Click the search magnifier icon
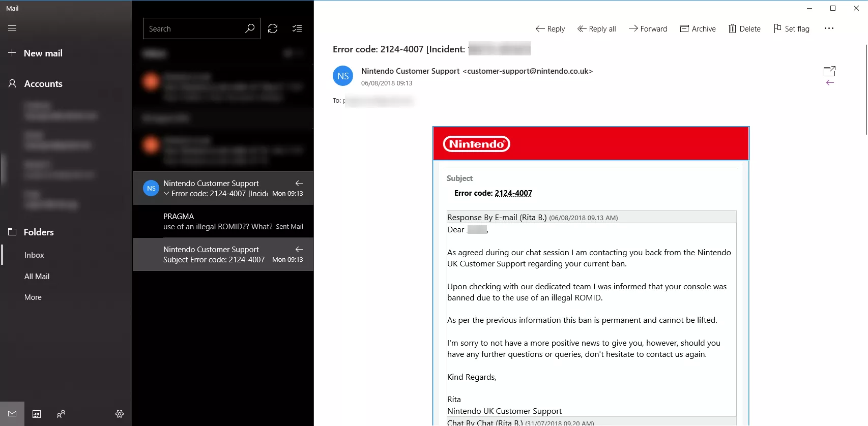This screenshot has height=426, width=868. [x=250, y=28]
